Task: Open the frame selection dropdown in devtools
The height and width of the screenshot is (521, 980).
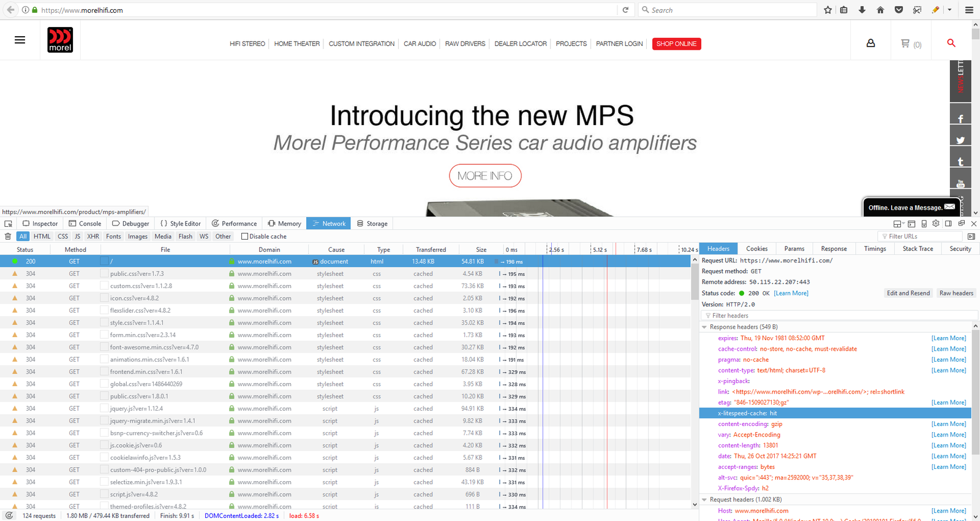Action: pyautogui.click(x=898, y=224)
